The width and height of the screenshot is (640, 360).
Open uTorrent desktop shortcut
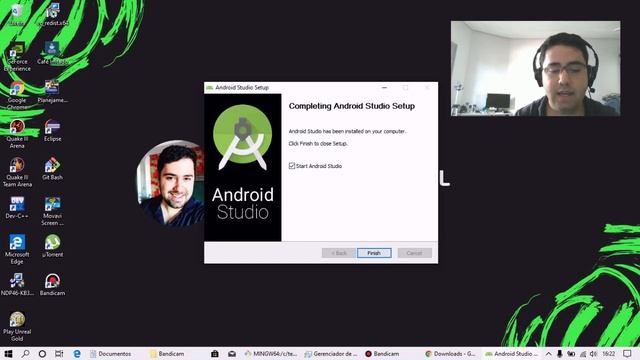point(52,246)
